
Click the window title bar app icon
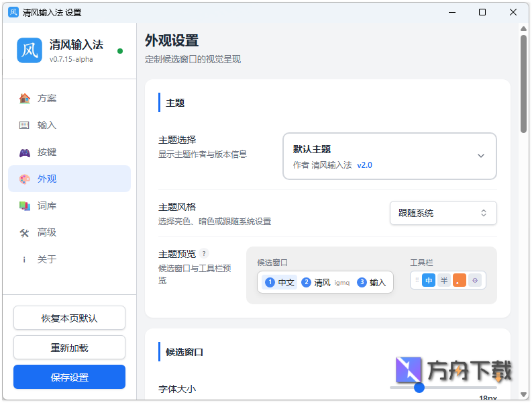point(13,12)
